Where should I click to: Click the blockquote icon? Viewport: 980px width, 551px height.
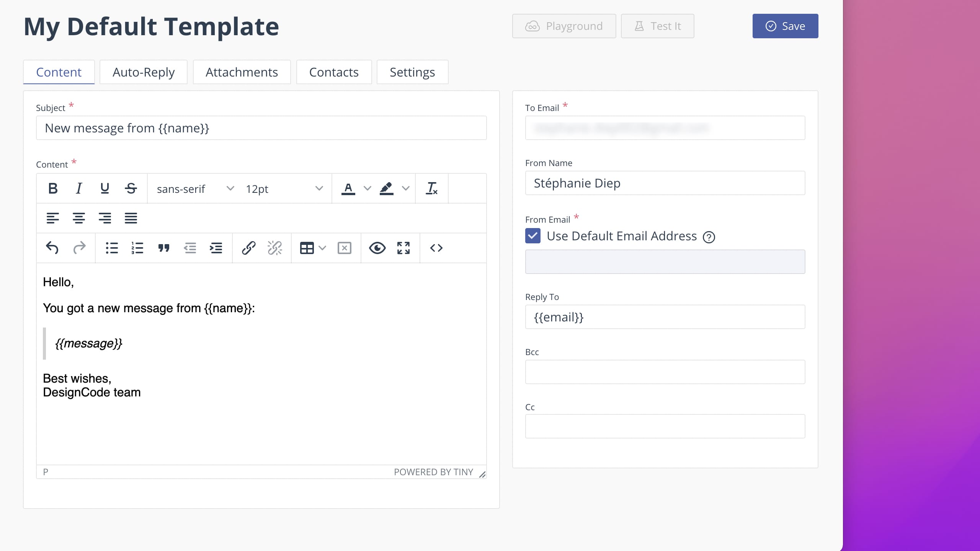click(164, 248)
